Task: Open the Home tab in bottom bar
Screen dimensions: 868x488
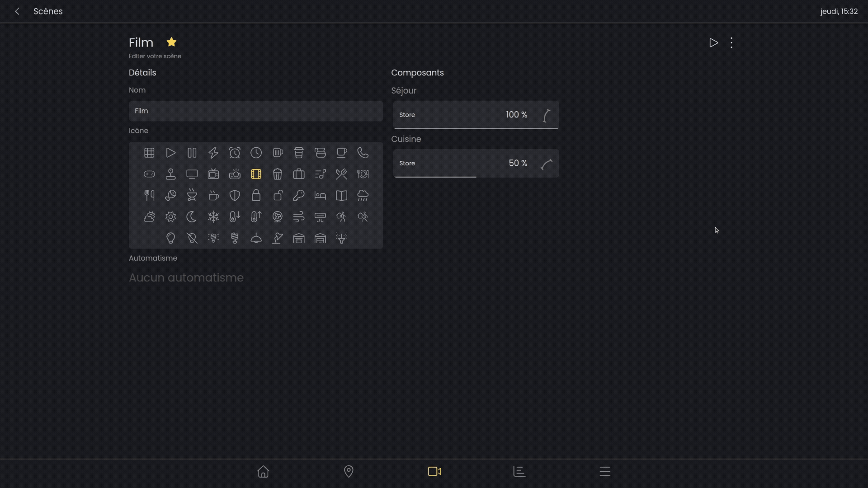Action: pos(263,471)
